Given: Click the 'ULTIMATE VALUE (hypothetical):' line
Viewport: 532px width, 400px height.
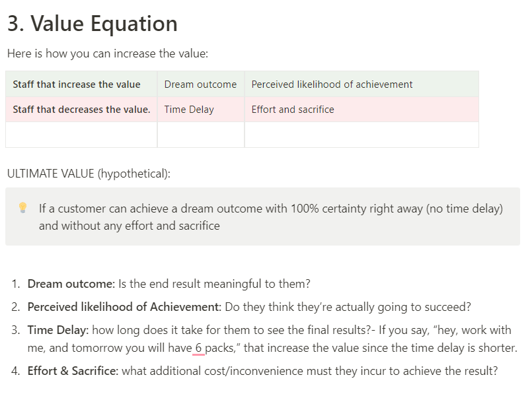Looking at the screenshot, I should 89,174.
